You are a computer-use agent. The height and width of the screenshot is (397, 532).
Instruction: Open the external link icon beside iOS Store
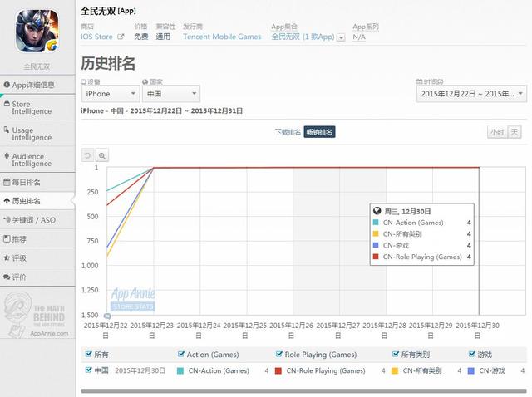click(121, 37)
